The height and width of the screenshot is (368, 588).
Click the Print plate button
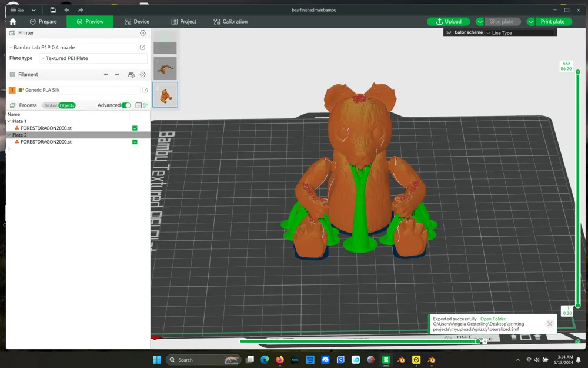click(x=552, y=22)
